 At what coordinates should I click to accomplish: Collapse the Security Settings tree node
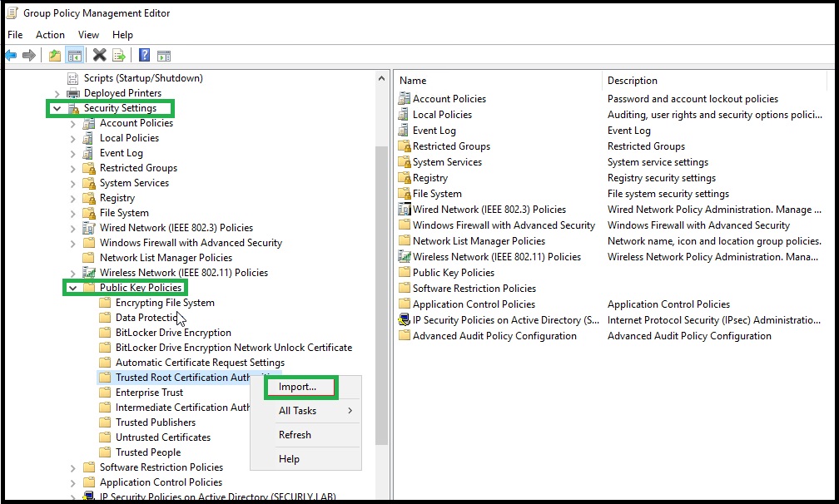57,108
